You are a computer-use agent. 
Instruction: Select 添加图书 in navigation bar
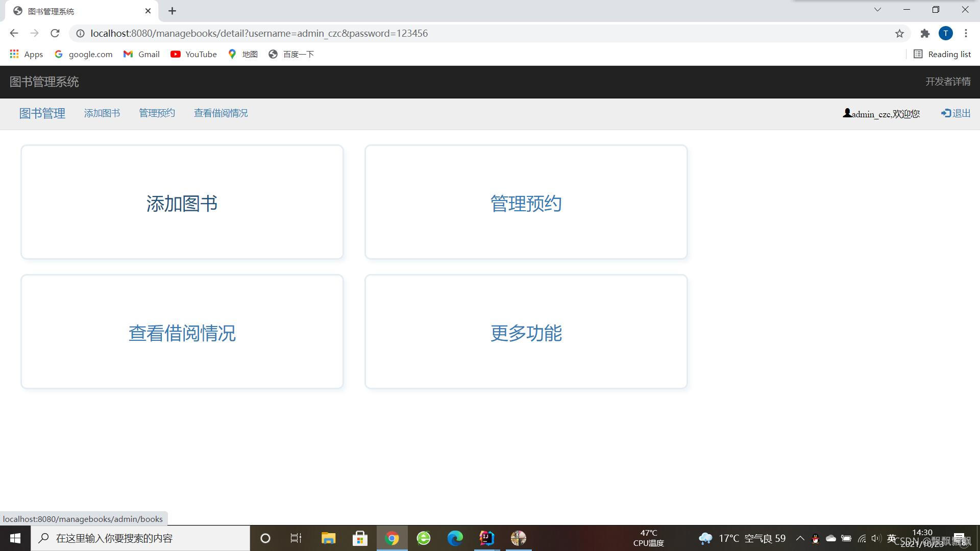[102, 113]
